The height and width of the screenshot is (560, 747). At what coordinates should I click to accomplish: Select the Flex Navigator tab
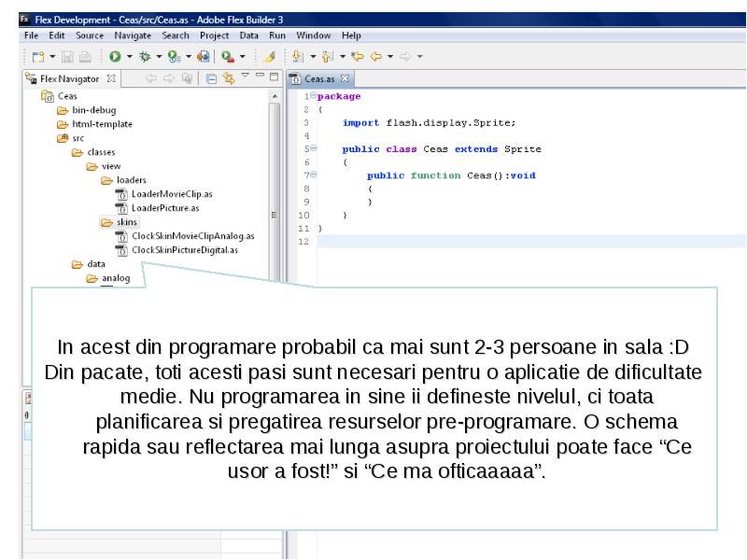coord(70,78)
